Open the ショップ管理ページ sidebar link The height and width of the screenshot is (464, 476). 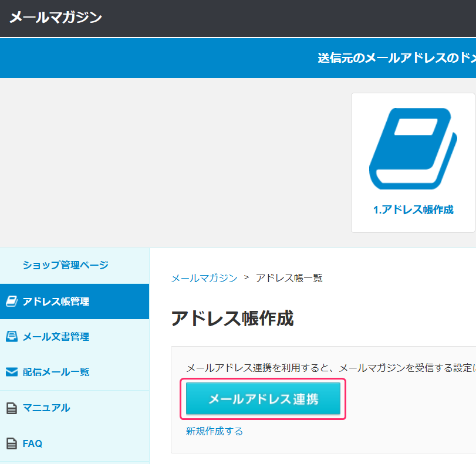[x=65, y=265]
